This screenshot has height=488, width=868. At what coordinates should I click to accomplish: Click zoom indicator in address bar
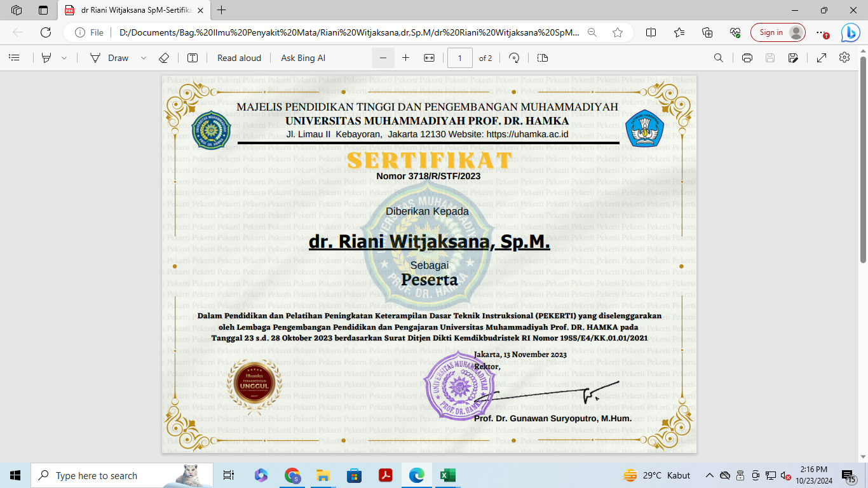(592, 32)
